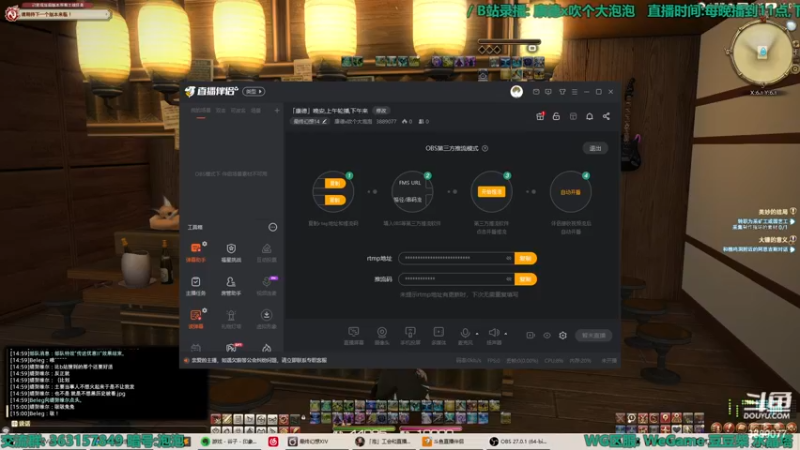Open the hamburger menu in title bar
Image resolution: width=800 pixels, height=450 pixels.
pos(574,92)
